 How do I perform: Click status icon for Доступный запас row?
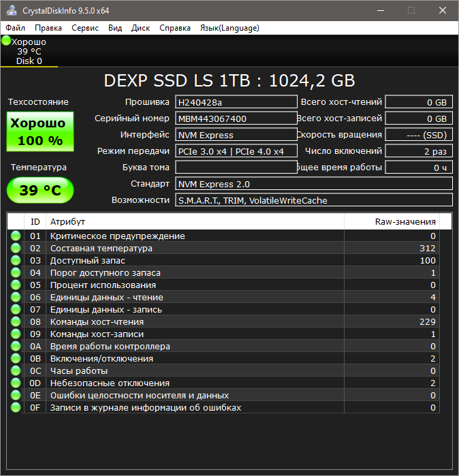tap(16, 261)
